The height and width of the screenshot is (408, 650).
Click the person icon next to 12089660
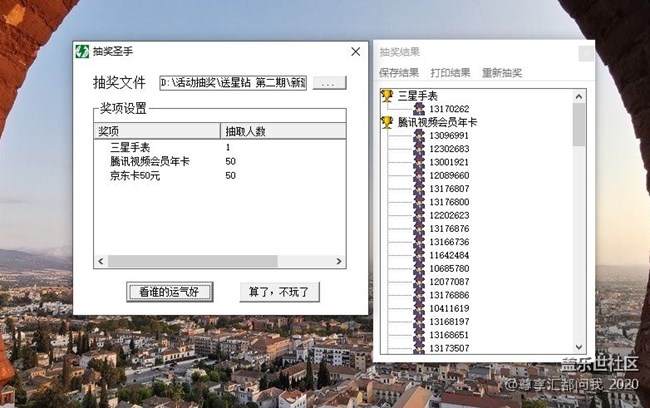tap(419, 175)
